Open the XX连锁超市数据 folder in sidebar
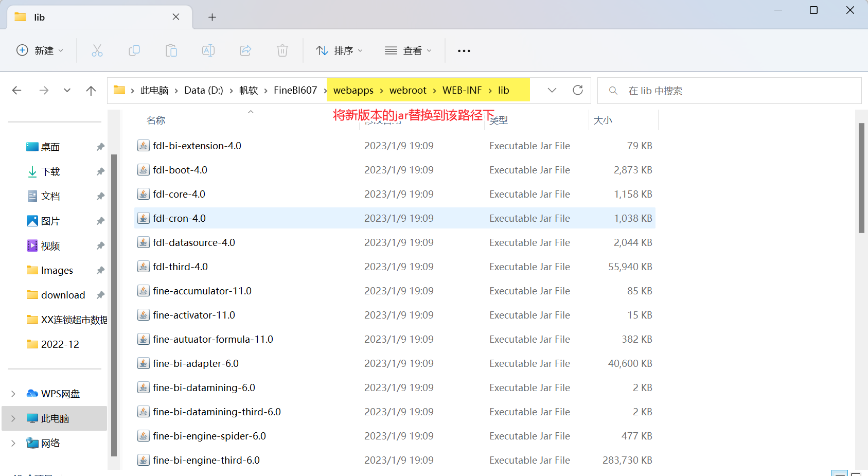This screenshot has width=868, height=476. 67,320
